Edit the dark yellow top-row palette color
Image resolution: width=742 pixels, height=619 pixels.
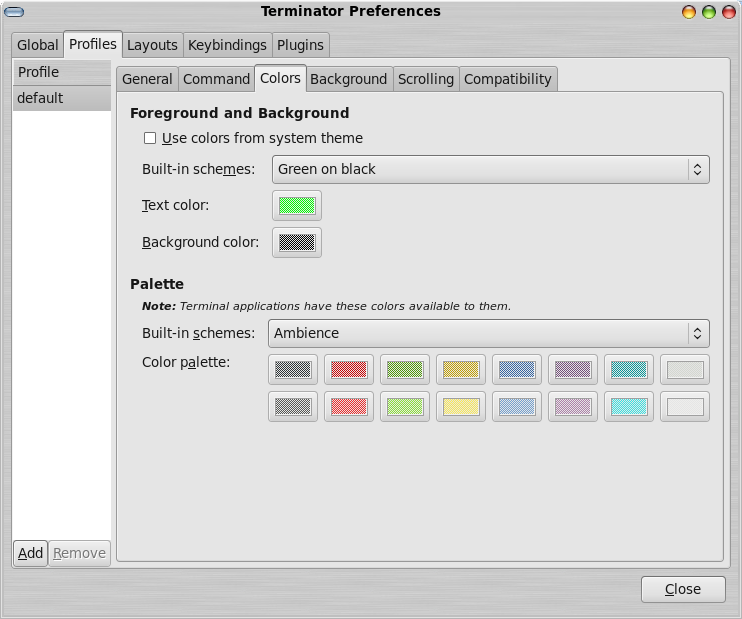click(461, 370)
